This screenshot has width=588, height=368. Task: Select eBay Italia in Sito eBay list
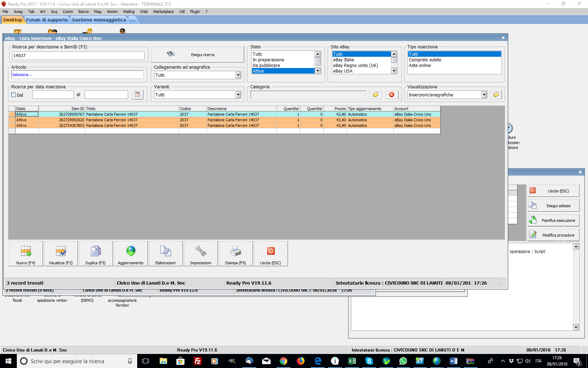click(343, 60)
